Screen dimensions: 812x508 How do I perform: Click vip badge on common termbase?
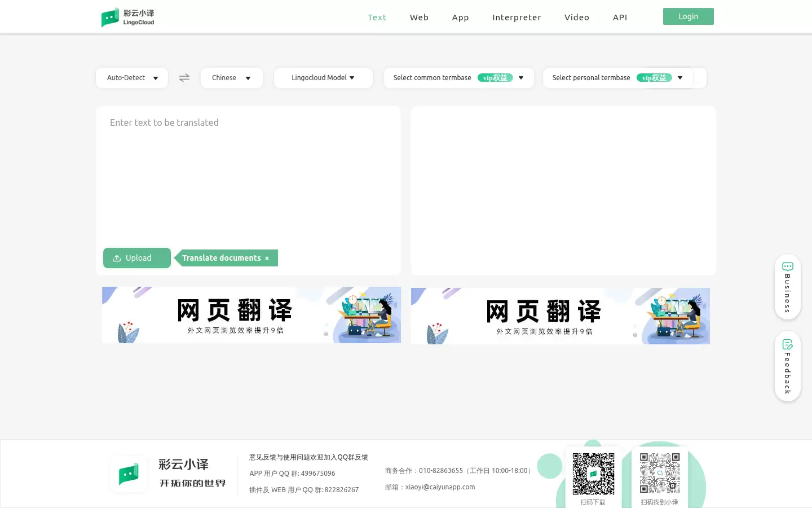495,78
